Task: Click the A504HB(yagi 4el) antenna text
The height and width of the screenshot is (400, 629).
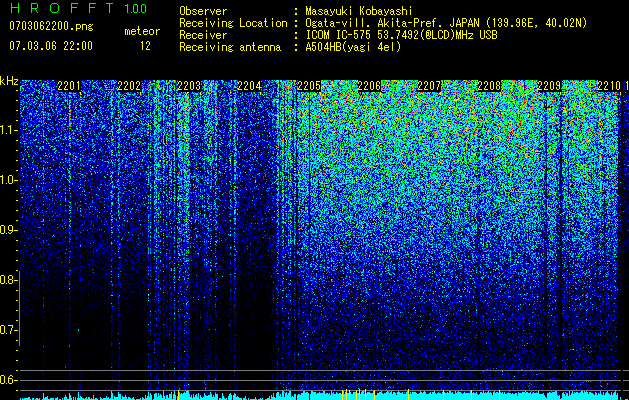Action: point(353,47)
